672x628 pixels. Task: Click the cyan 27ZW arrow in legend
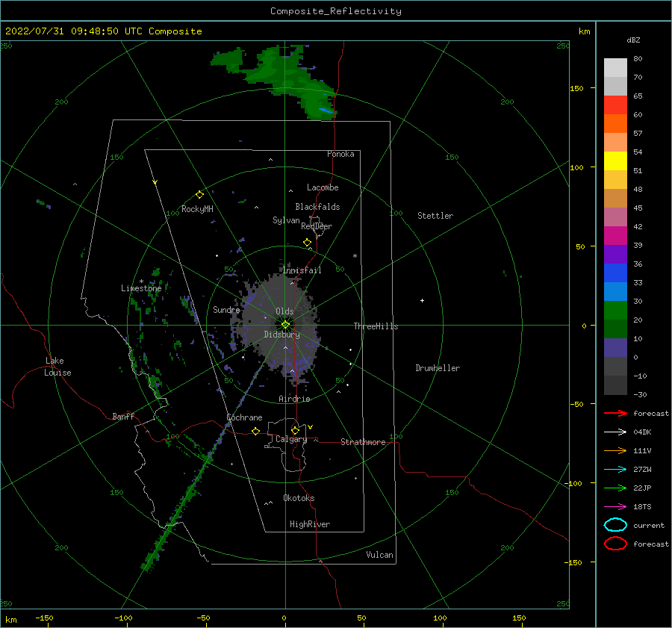(615, 470)
